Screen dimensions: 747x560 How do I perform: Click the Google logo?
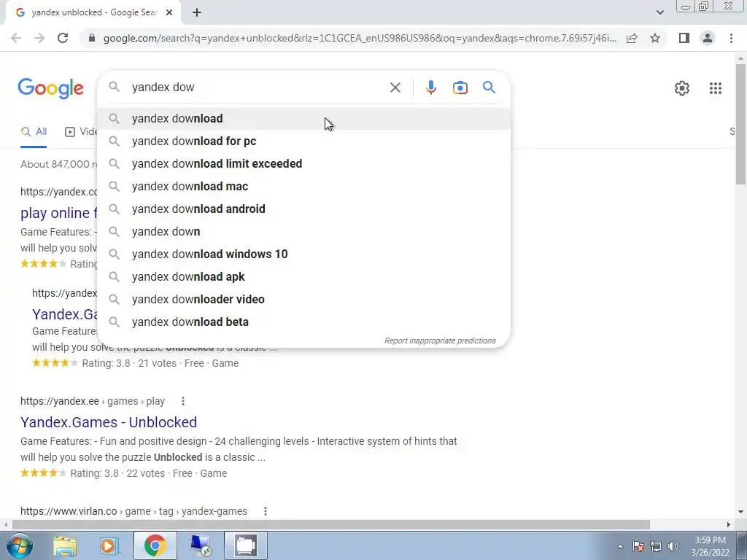(50, 88)
